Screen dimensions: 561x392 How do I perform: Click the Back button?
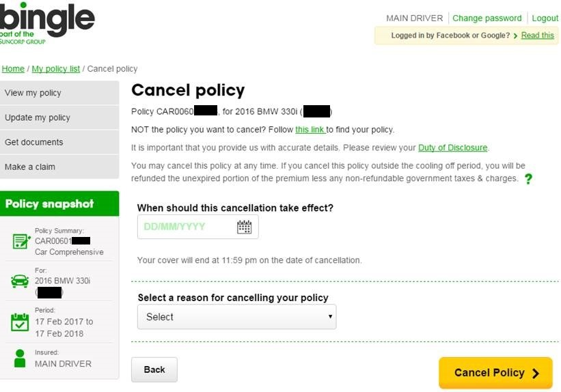(x=154, y=369)
